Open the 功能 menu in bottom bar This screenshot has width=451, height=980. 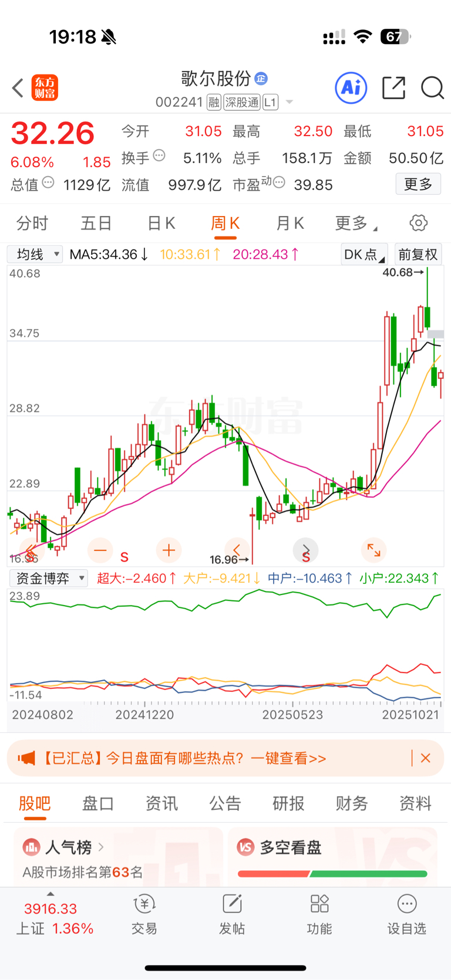point(319,915)
